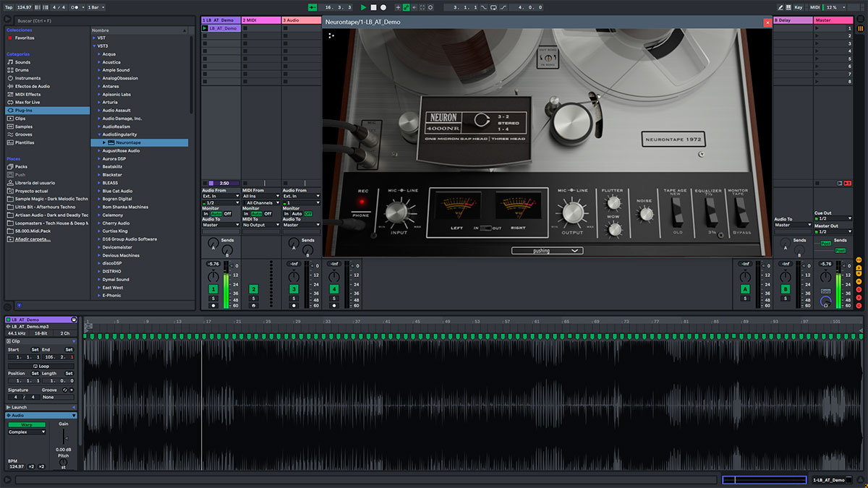The width and height of the screenshot is (868, 488).
Task: Collapse the AudioSingularity folder
Action: point(99,134)
